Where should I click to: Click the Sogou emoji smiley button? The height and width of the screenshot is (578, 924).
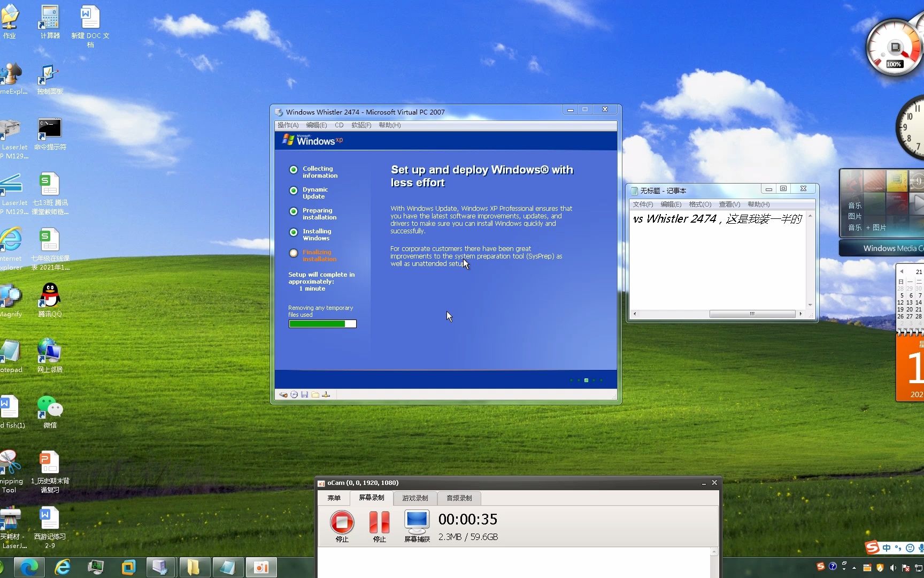coord(910,547)
